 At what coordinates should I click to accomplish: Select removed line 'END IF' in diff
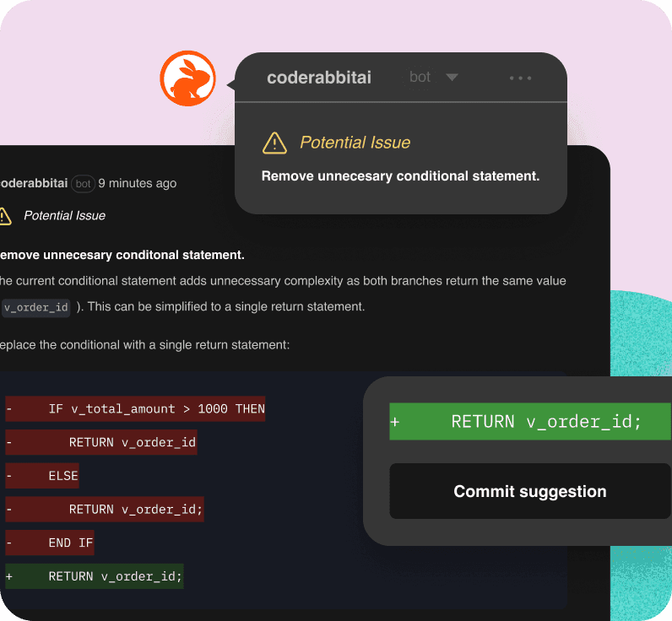click(50, 543)
